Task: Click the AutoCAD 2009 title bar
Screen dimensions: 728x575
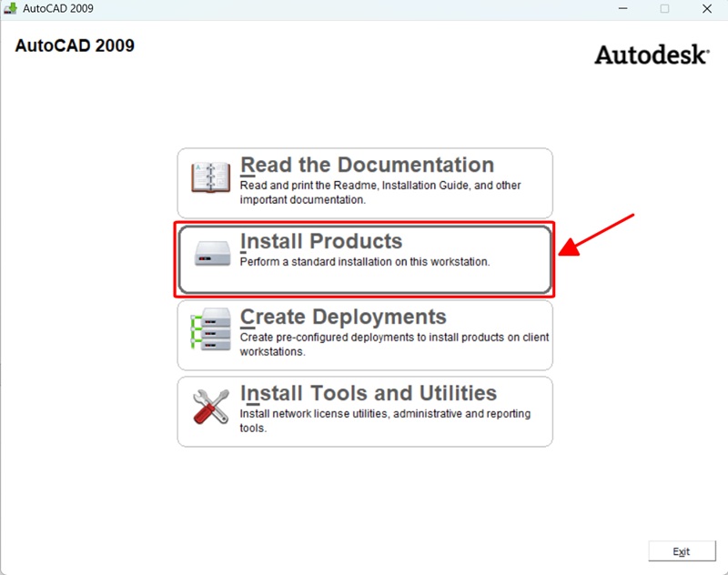Action: click(x=273, y=9)
